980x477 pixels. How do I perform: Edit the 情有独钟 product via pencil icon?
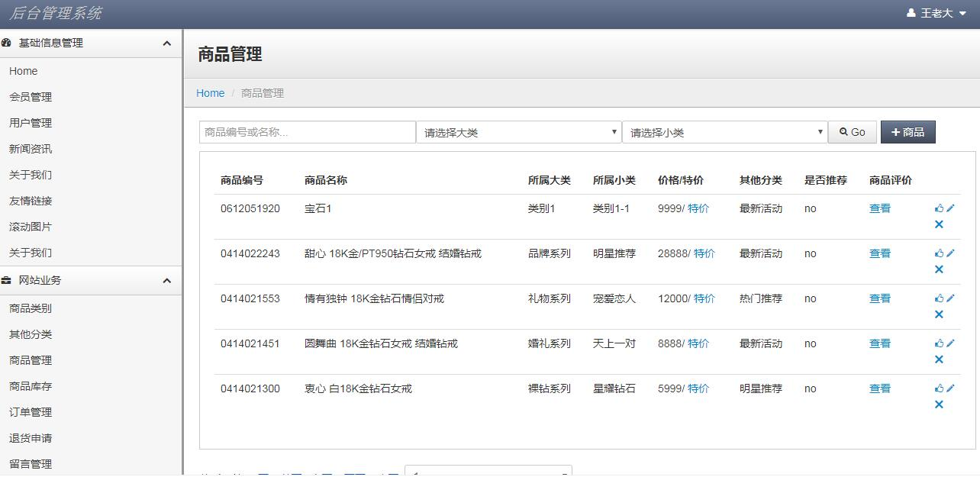click(x=951, y=298)
